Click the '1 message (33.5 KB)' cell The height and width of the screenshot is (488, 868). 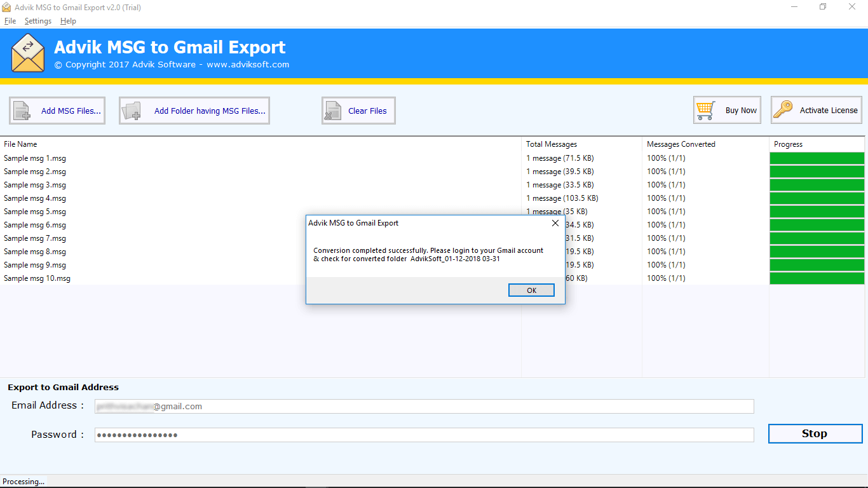pos(560,185)
